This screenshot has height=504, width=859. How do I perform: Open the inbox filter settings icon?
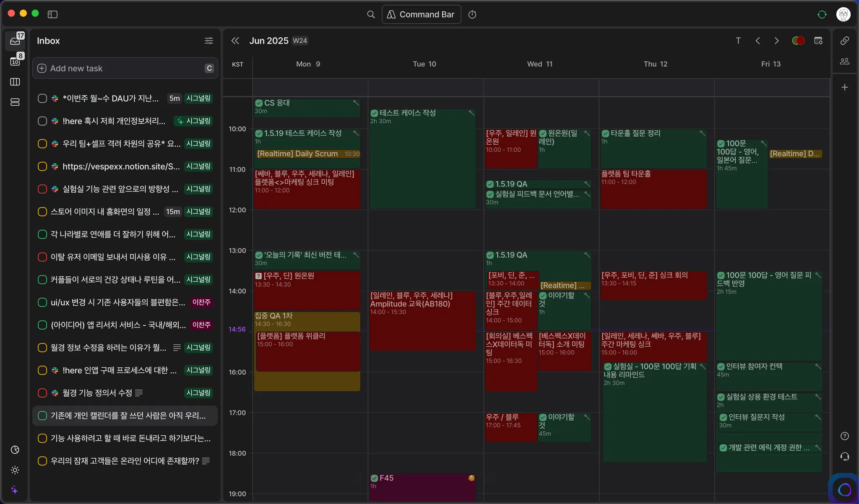coord(208,41)
